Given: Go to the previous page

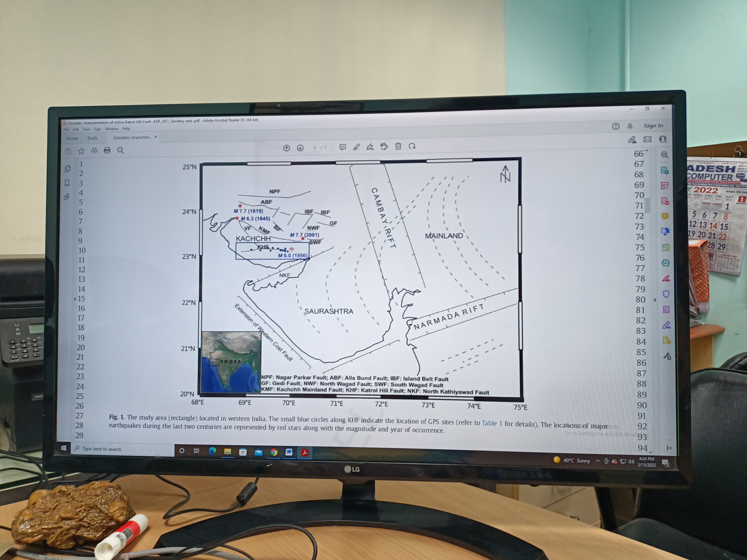Looking at the screenshot, I should point(286,148).
